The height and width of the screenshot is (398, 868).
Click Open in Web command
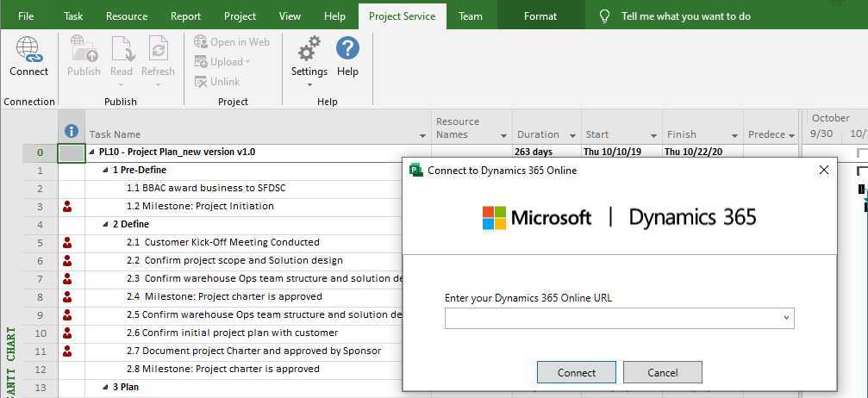pos(232,42)
